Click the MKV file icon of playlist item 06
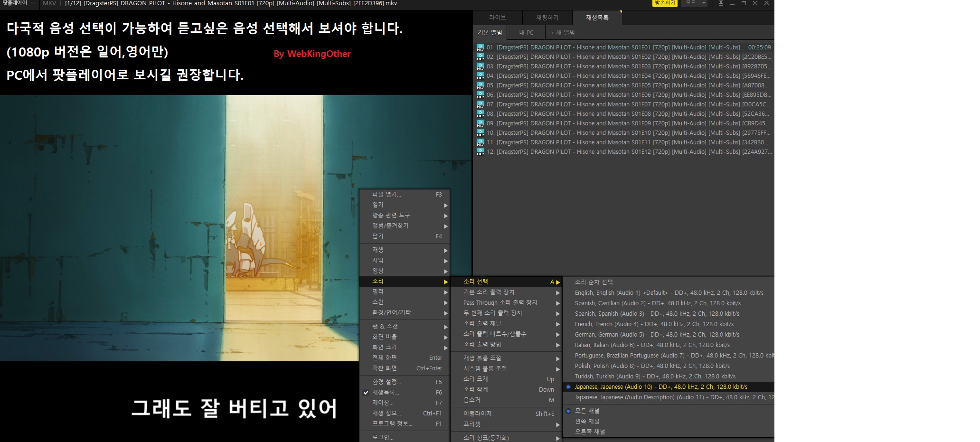980x442 pixels. [x=480, y=95]
